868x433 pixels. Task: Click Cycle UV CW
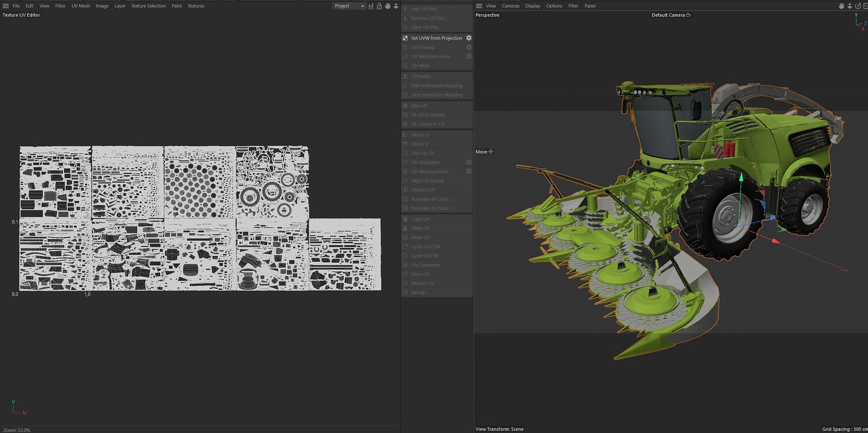point(437,256)
